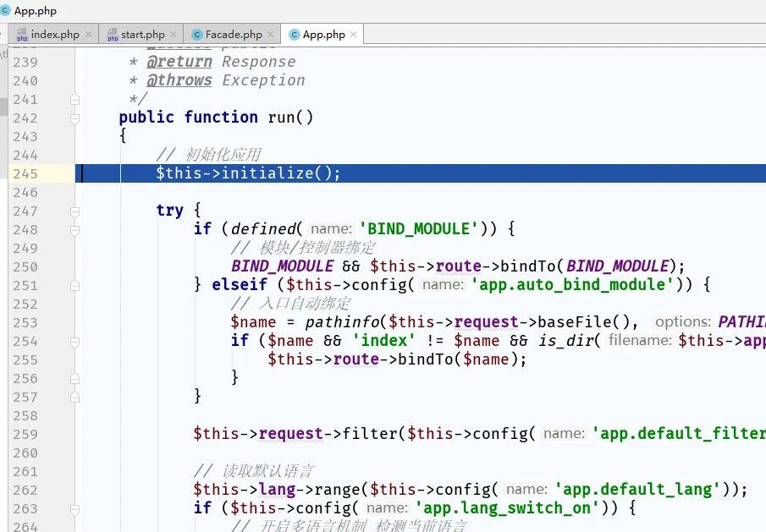Close the App.php editor tab
This screenshot has height=532, width=766.
(x=354, y=35)
